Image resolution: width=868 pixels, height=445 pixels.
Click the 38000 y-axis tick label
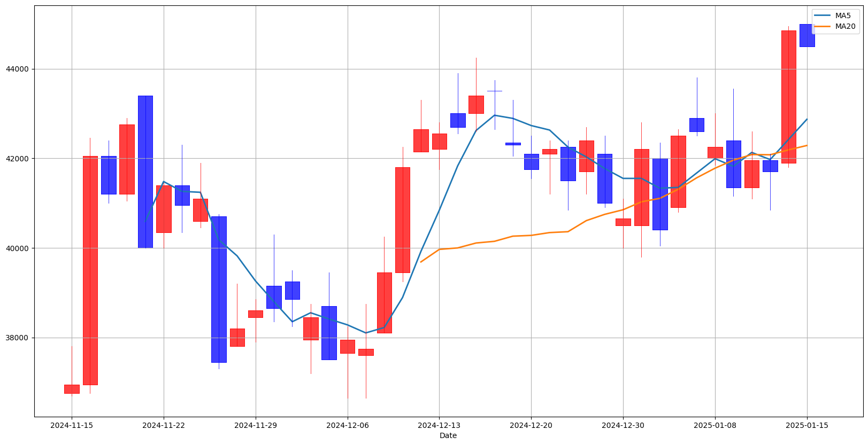[x=19, y=338]
